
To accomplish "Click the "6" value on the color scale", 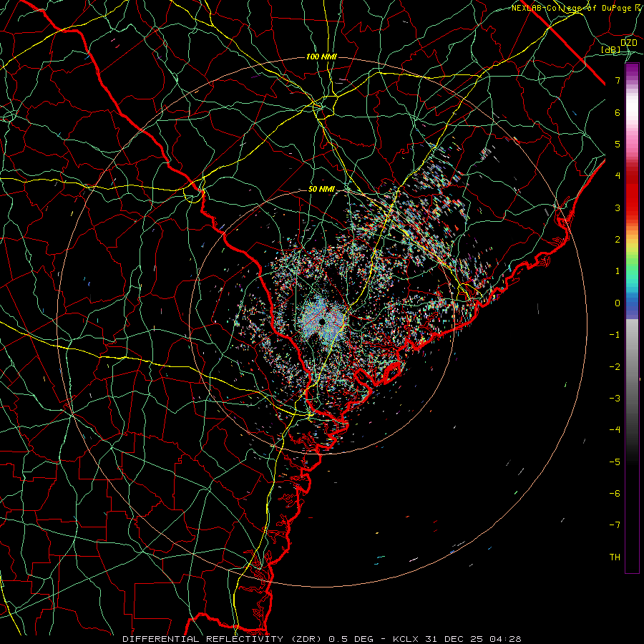I will (618, 112).
